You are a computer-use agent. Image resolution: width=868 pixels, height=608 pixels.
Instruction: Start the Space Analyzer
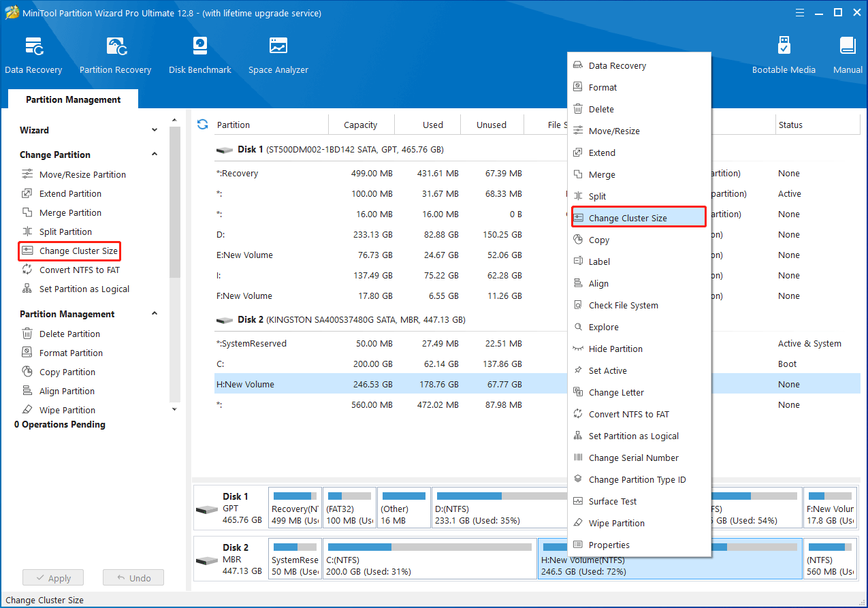point(278,54)
